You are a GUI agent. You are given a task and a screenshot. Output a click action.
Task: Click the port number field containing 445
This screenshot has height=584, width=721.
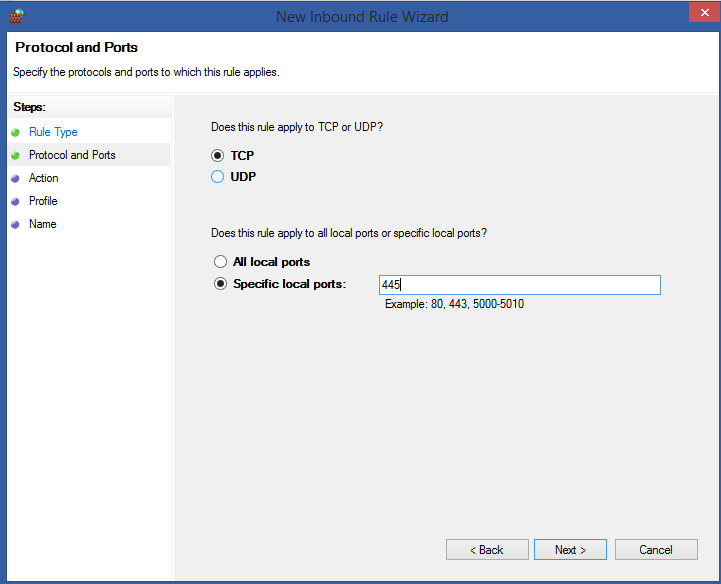coord(520,285)
